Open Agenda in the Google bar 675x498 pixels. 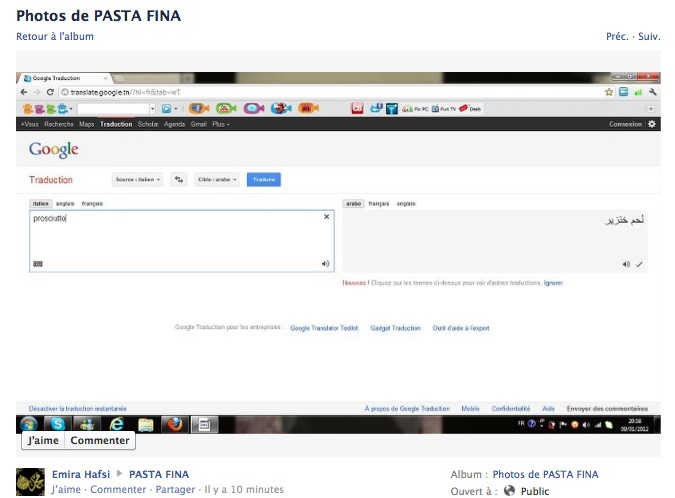(x=174, y=124)
